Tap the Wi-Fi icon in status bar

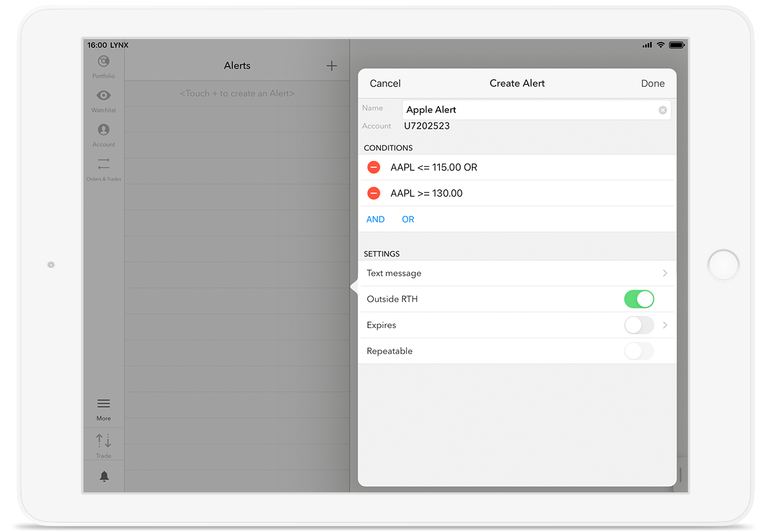tap(660, 45)
